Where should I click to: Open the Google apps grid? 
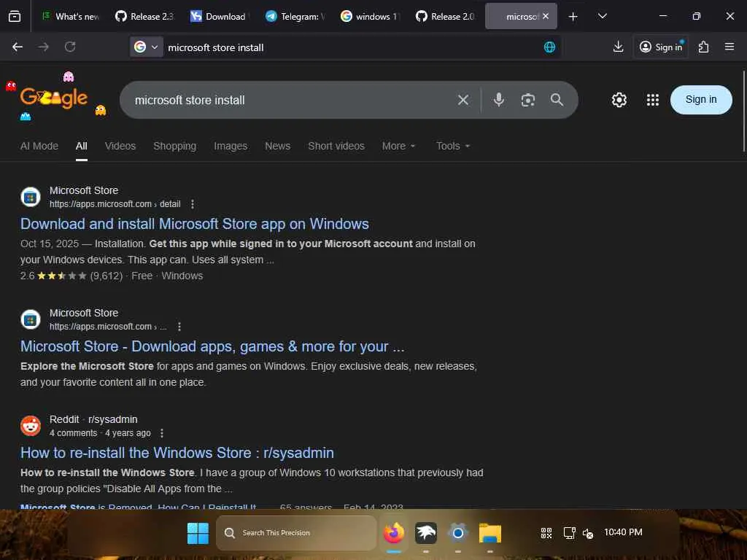click(653, 100)
